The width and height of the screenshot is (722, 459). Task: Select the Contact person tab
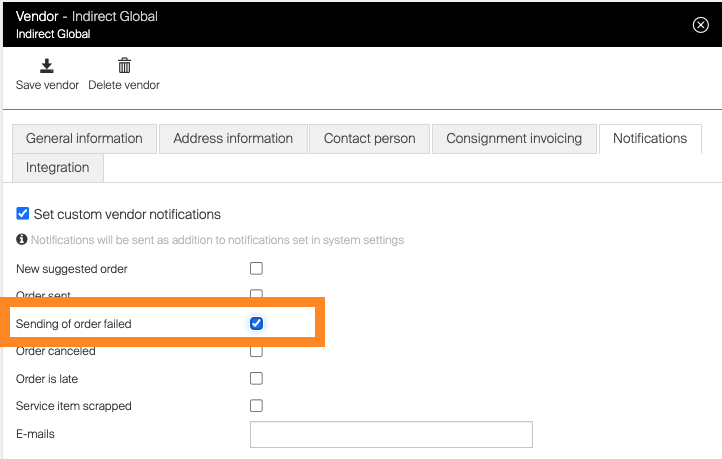pyautogui.click(x=369, y=139)
